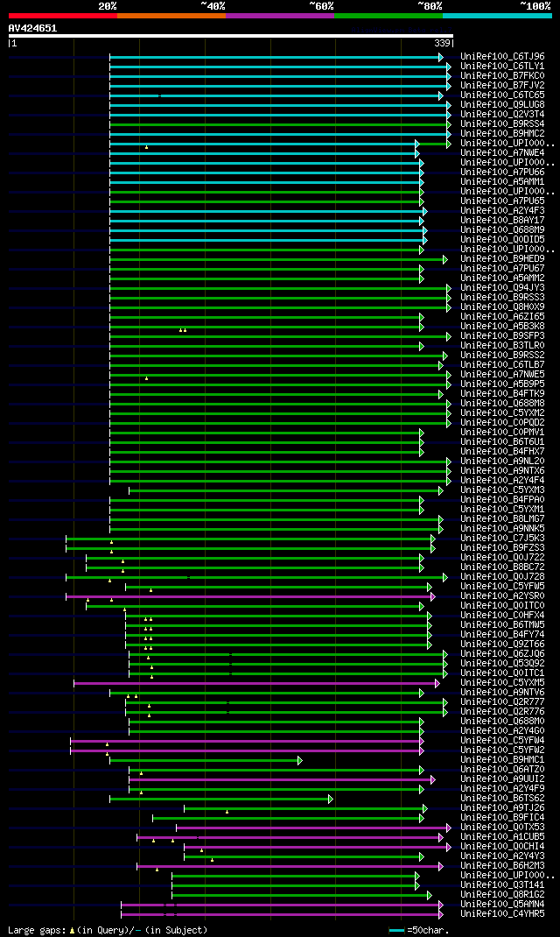The height and width of the screenshot is (937, 560).
Task: Open hit UniRef100_C7J5K3
Action: (502, 539)
